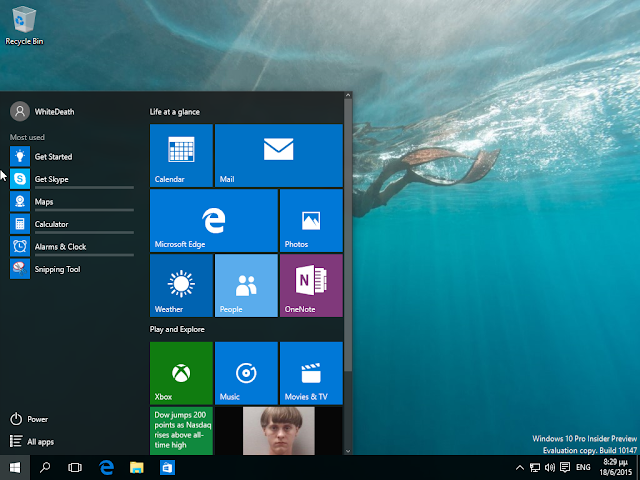Click the Start menu scrollbar down arrow
Image resolution: width=640 pixels, height=480 pixels.
click(348, 451)
